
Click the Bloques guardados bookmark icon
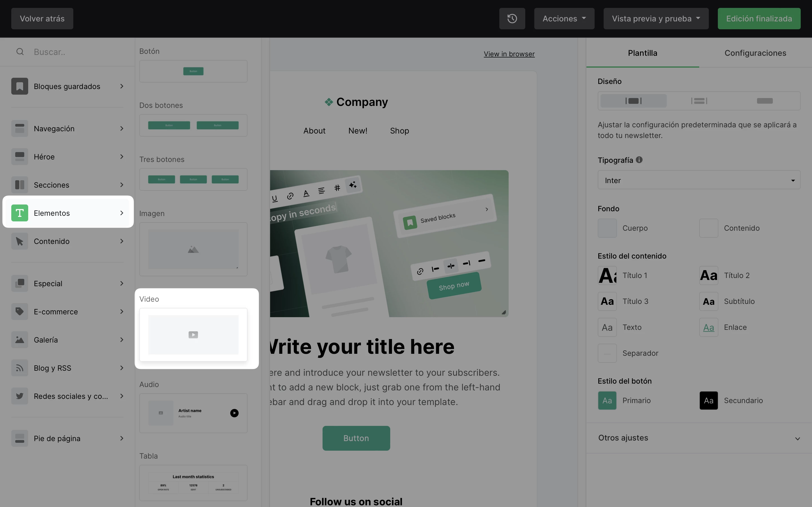[19, 86]
